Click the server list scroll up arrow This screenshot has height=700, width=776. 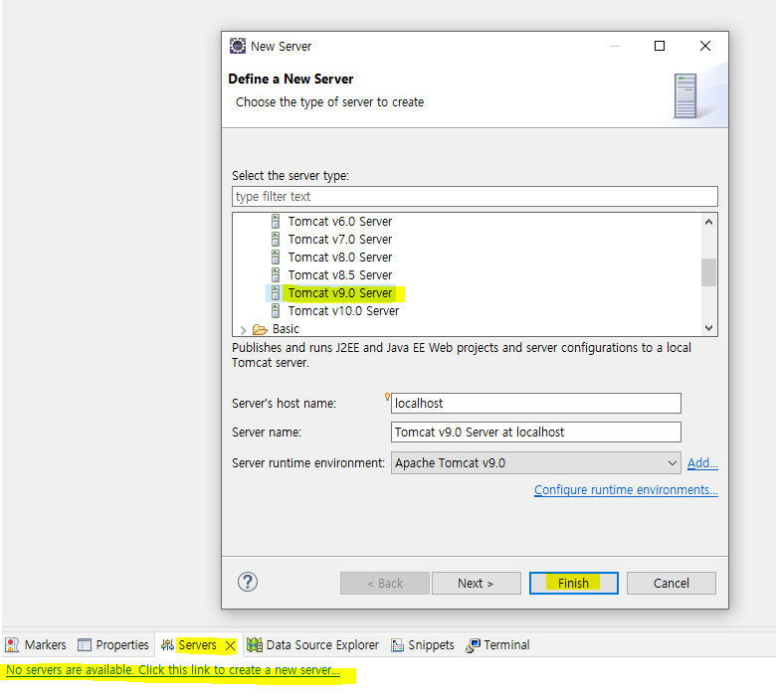pos(708,222)
